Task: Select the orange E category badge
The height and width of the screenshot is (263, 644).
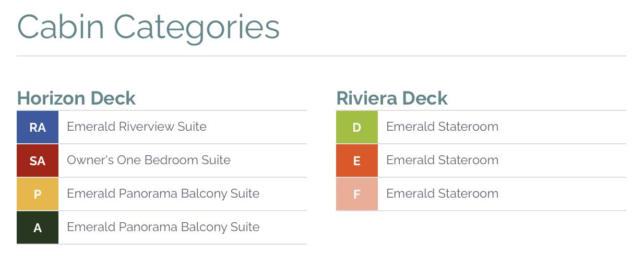Action: (x=357, y=161)
